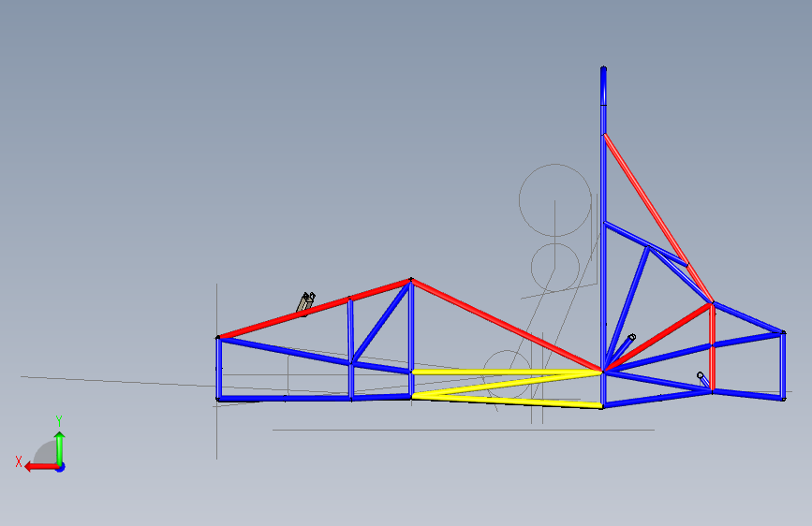The width and height of the screenshot is (812, 526).
Task: Click the red X axis arrow on triad
Action: tap(40, 467)
